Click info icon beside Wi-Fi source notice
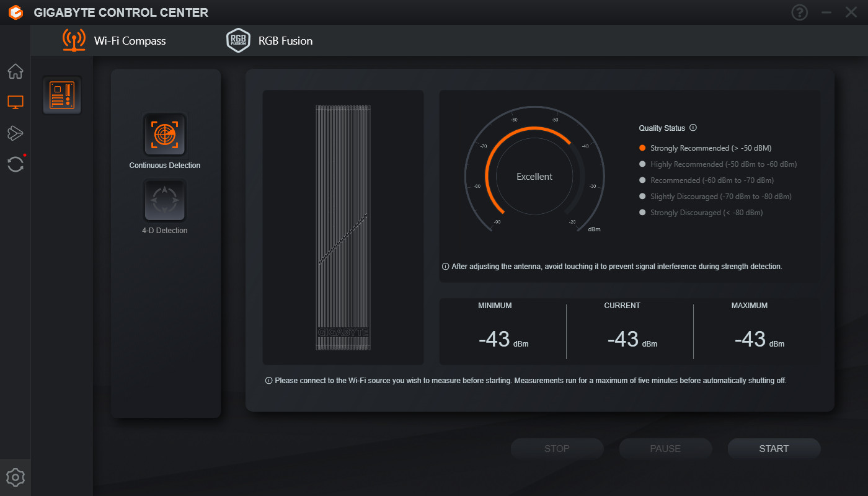 coord(268,381)
